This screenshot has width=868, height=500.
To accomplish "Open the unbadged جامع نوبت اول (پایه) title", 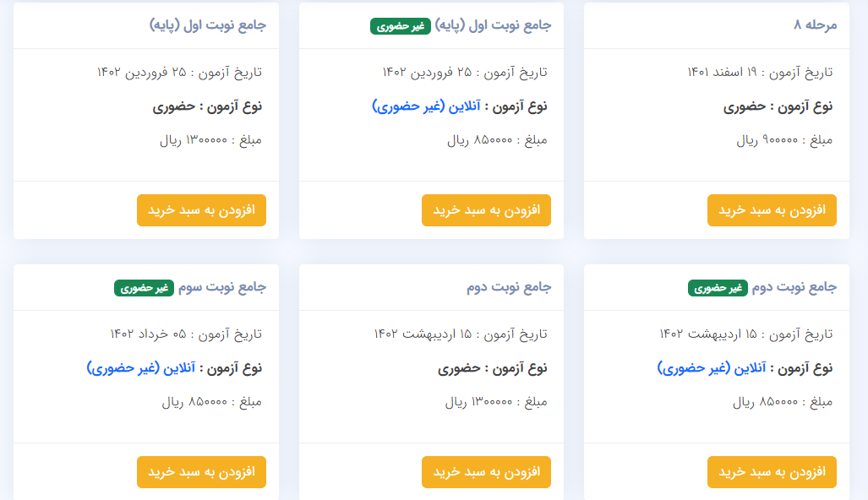I will pyautogui.click(x=208, y=25).
